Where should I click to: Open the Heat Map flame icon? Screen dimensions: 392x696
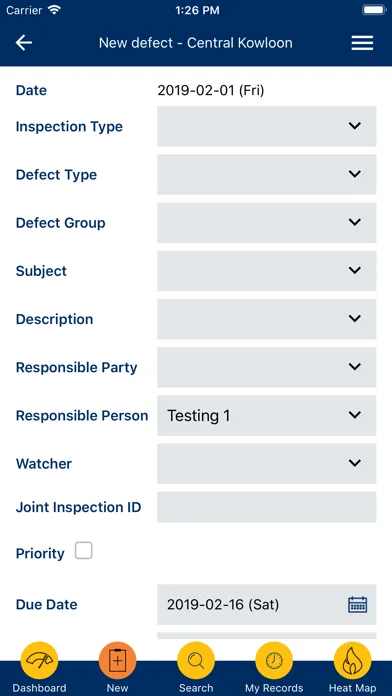352,660
